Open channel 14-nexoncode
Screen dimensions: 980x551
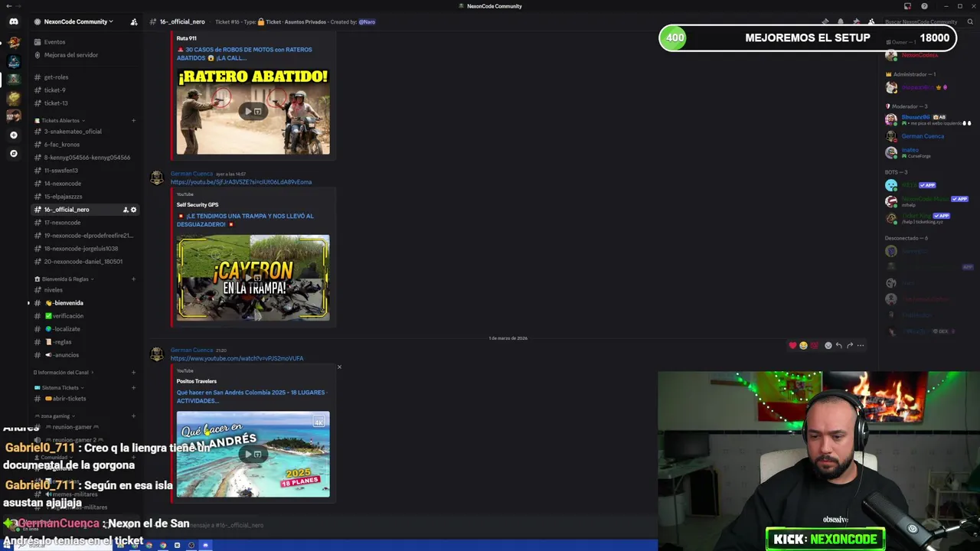62,184
